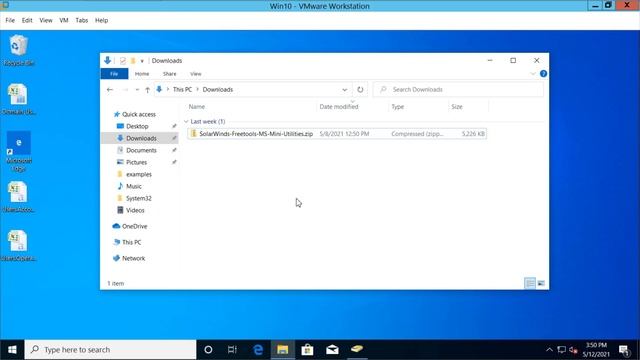This screenshot has width=640, height=360.
Task: Open the VMware VM menu
Action: point(64,20)
